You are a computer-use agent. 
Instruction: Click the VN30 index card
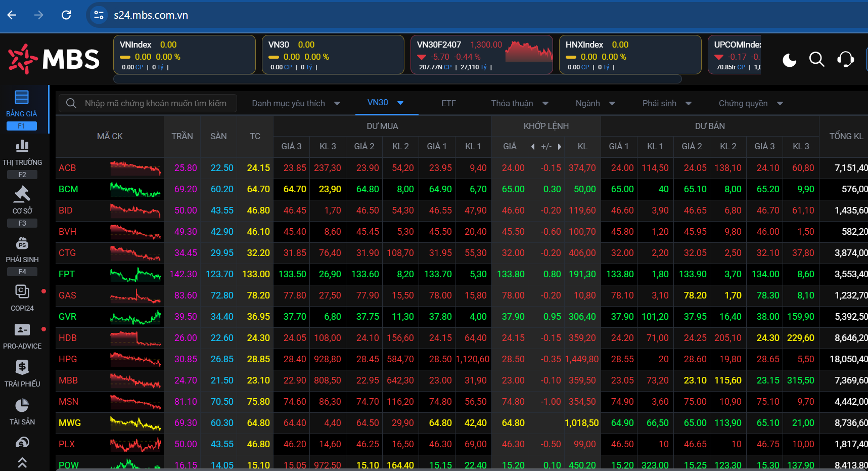(x=333, y=55)
